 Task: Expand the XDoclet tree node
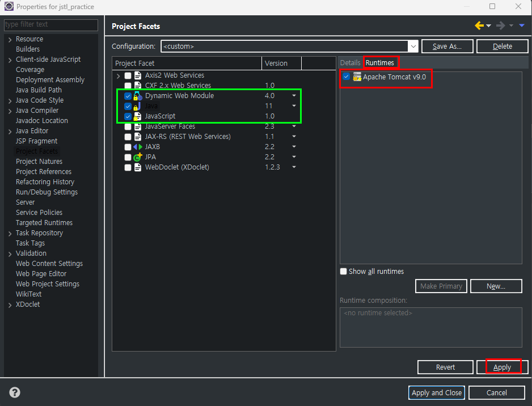pyautogui.click(x=10, y=305)
